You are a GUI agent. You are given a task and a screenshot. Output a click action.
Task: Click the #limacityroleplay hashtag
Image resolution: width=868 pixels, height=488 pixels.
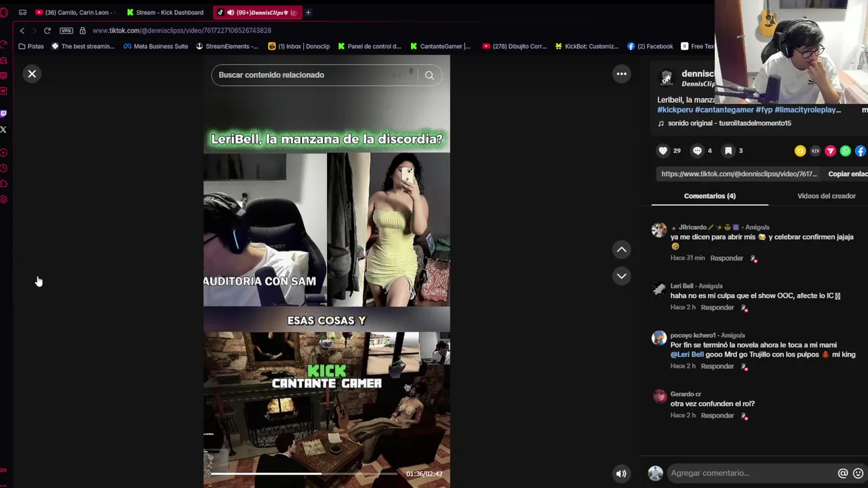808,110
